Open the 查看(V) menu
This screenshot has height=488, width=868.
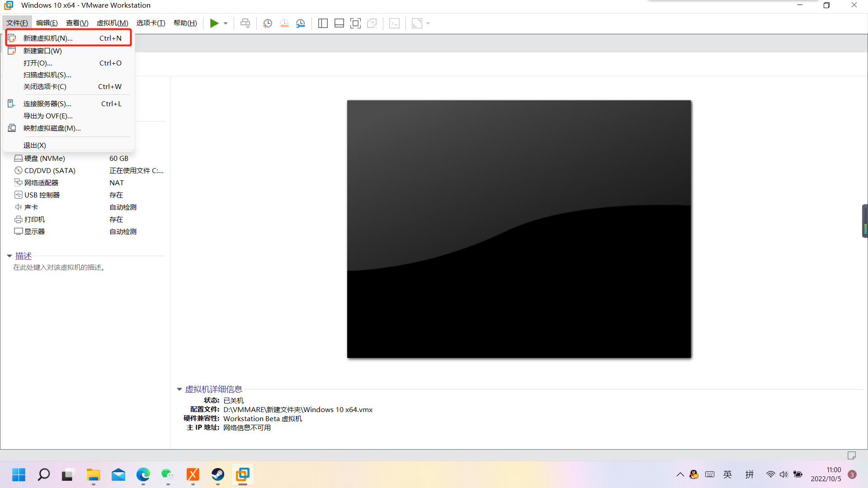77,23
